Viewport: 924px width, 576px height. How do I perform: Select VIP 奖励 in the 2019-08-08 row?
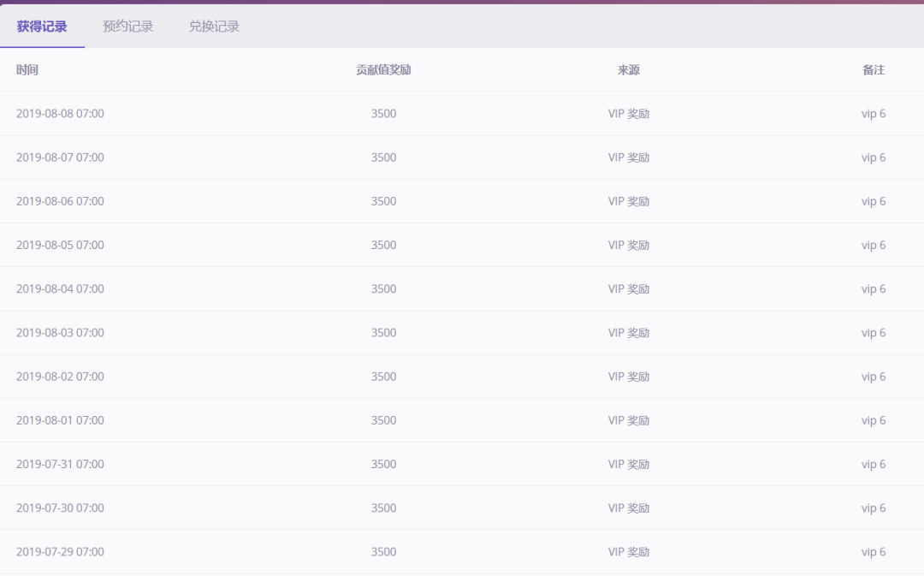(x=629, y=113)
